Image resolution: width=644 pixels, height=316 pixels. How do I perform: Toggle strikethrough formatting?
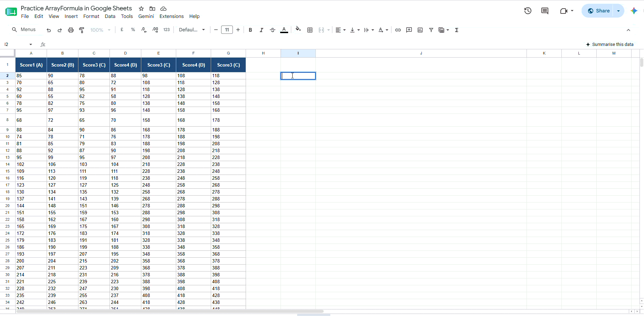coord(273,30)
